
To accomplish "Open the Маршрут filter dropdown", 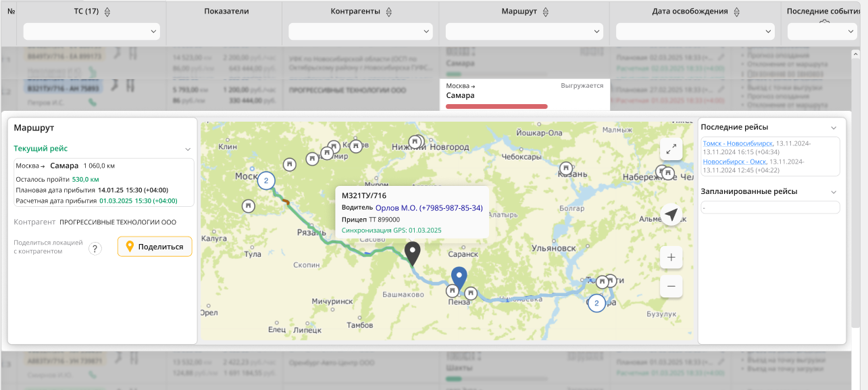I will coord(524,31).
